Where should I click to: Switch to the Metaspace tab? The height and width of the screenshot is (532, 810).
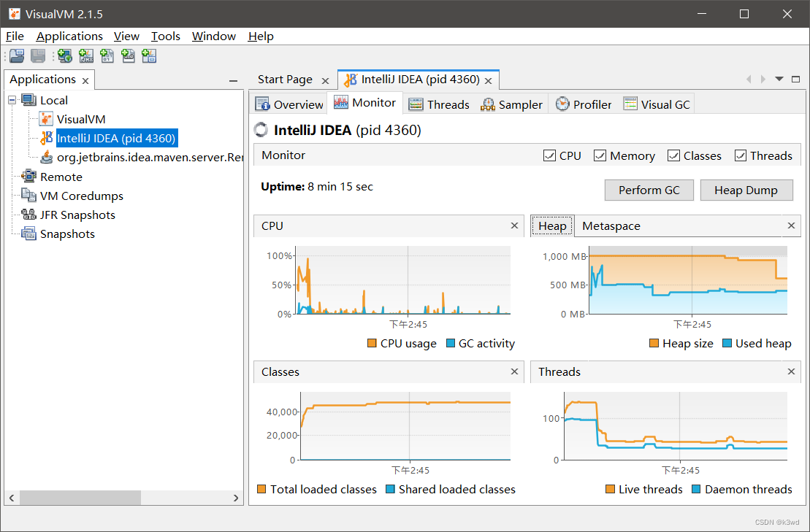pos(611,226)
